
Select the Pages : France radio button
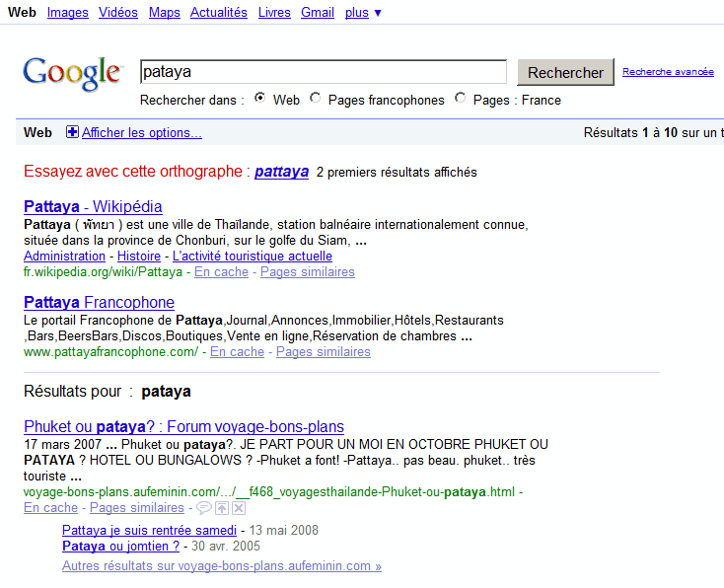[x=460, y=98]
